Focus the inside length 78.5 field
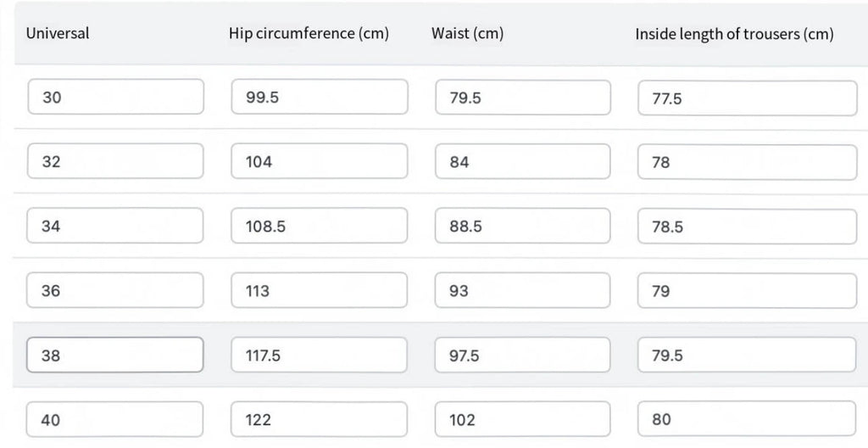The width and height of the screenshot is (868, 448). pyautogui.click(x=747, y=227)
